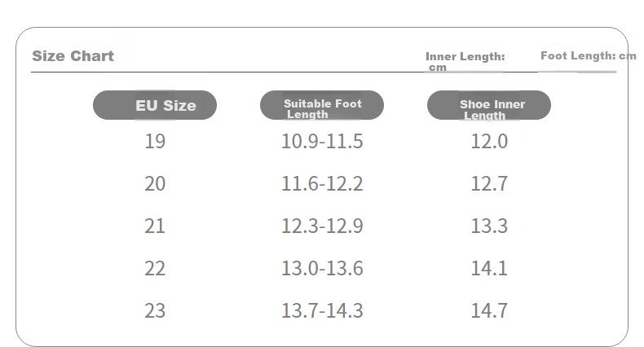Click the Inner Length: cm label

coord(465,62)
